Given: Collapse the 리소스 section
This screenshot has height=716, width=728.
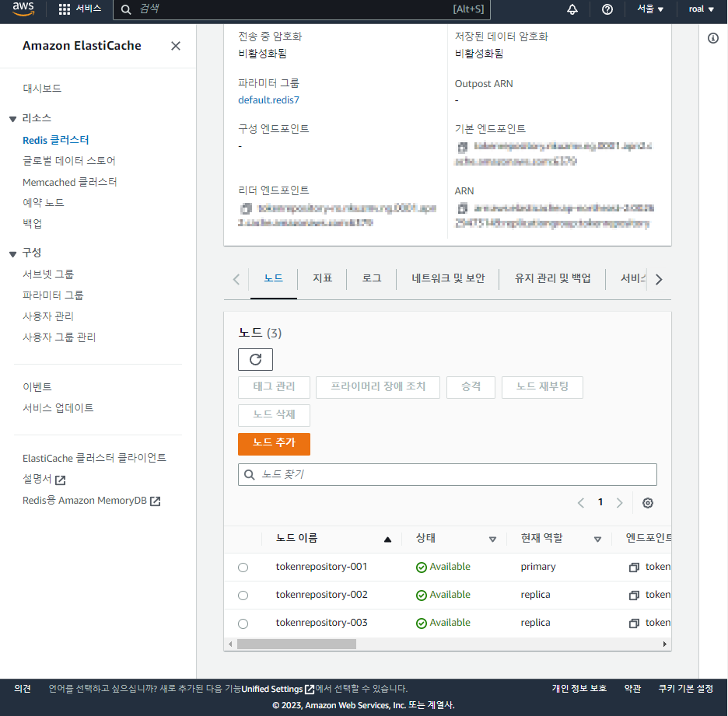Looking at the screenshot, I should [12, 119].
